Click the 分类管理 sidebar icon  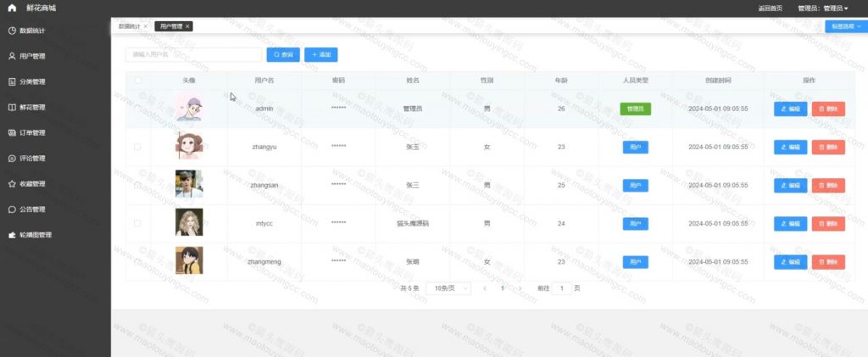tap(12, 82)
